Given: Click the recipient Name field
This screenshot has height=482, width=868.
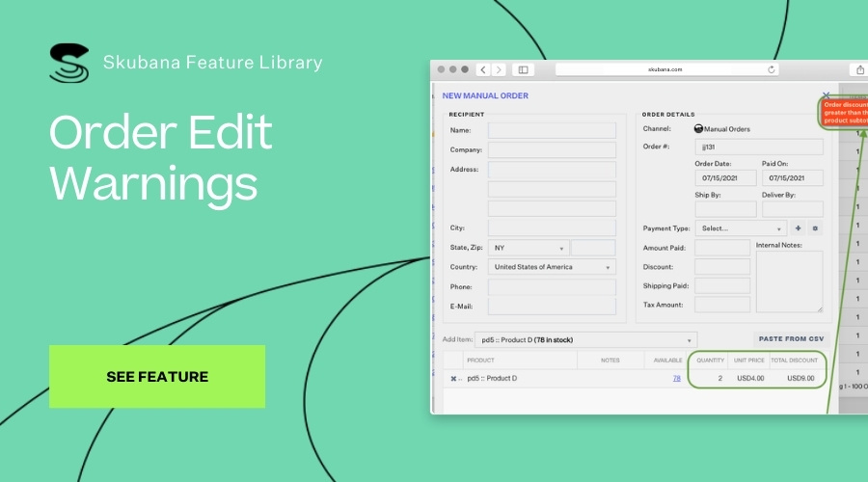Looking at the screenshot, I should 552,130.
